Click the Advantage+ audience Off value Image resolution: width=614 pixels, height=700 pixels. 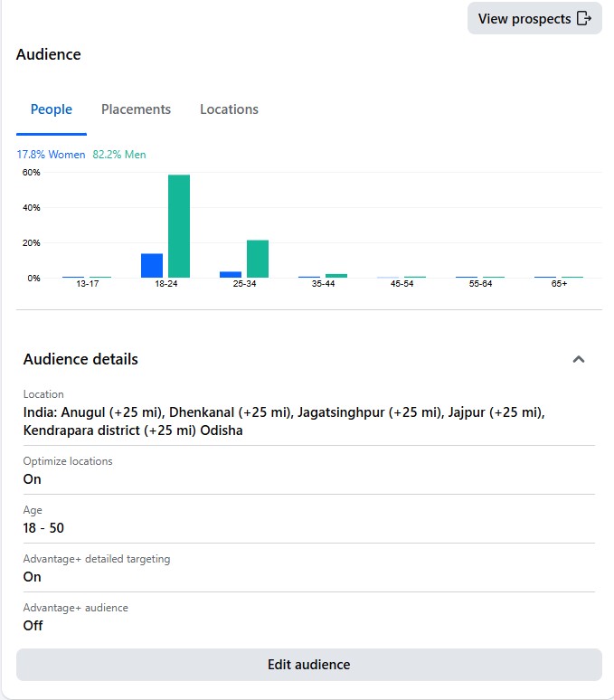(x=33, y=626)
